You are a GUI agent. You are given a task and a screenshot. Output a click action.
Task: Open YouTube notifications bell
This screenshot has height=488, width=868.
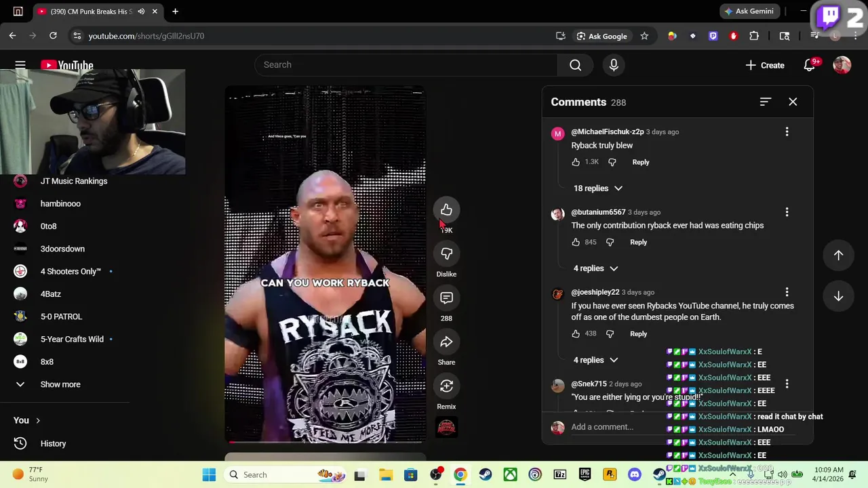(810, 65)
